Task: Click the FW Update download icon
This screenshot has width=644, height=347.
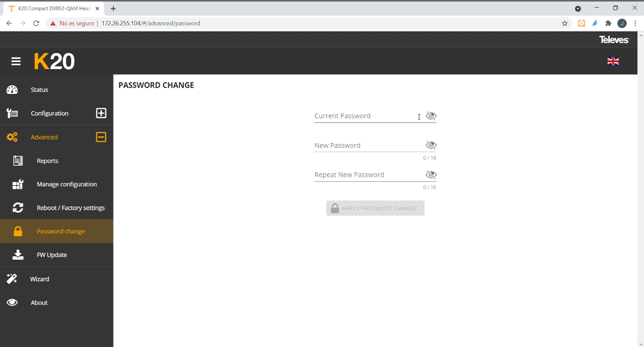Action: (18, 255)
